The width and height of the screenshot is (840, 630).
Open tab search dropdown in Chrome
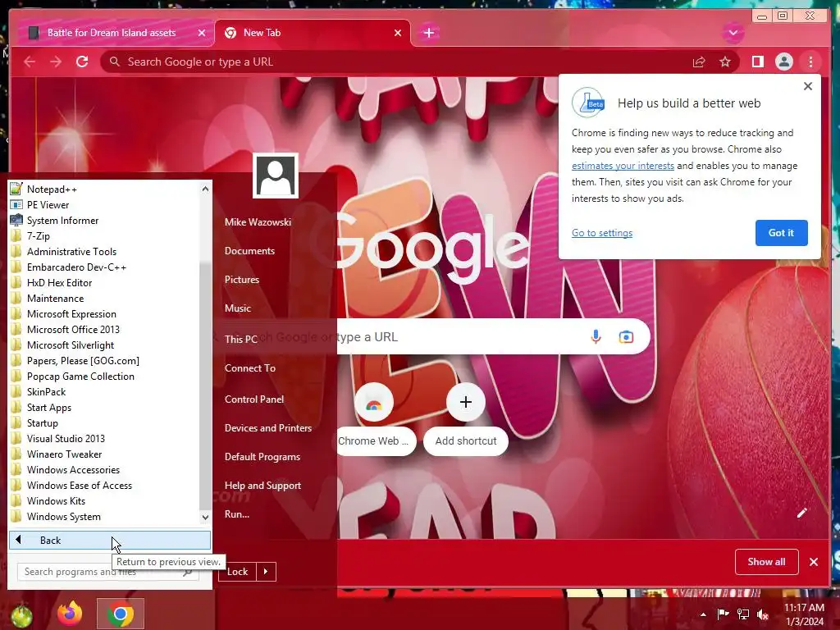[x=733, y=33]
